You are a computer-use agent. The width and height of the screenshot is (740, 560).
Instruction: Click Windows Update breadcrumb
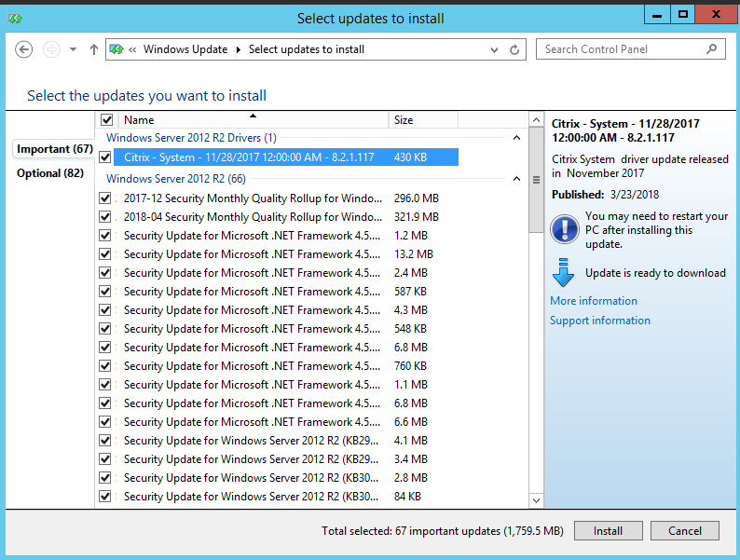tap(185, 49)
